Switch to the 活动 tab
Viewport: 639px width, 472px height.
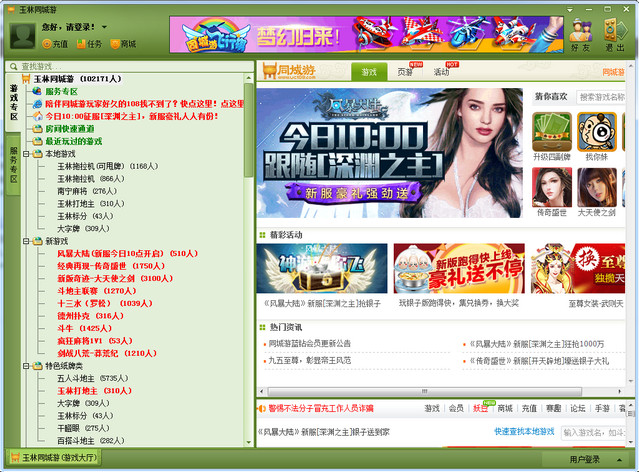click(441, 72)
